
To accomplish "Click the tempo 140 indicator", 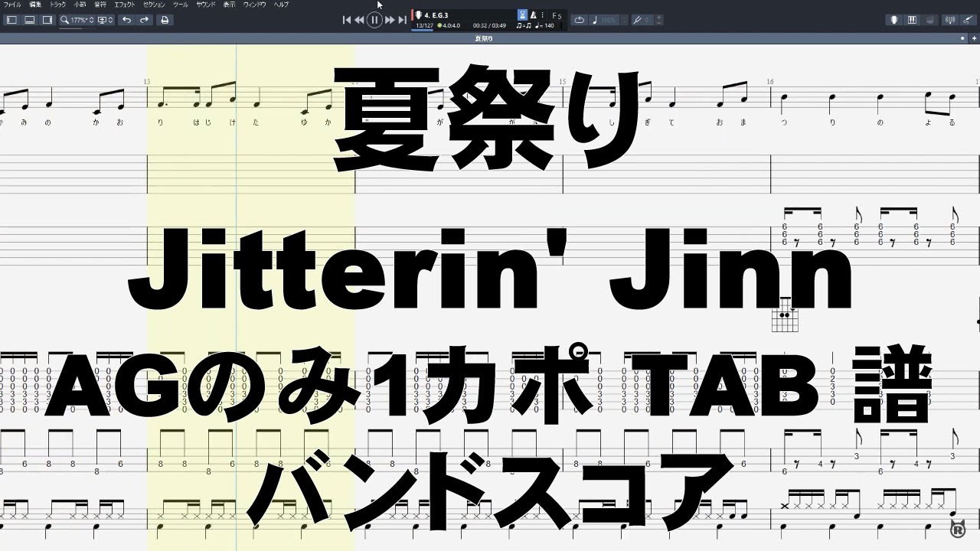I will (x=546, y=25).
